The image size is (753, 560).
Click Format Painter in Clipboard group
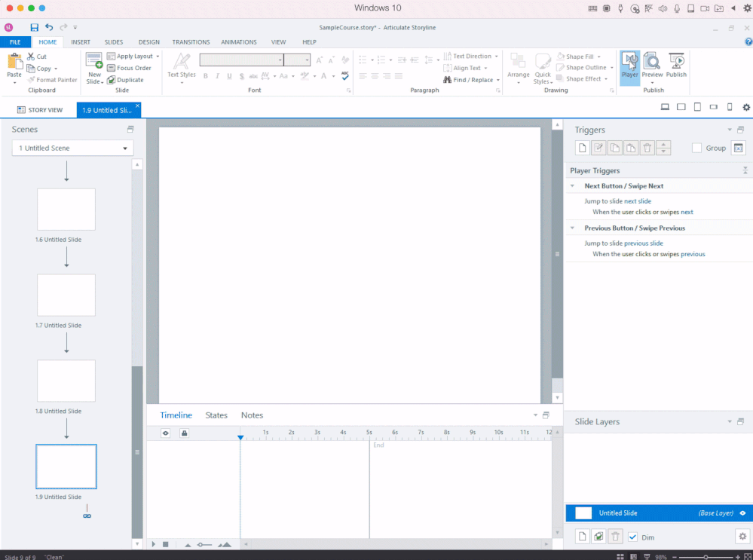pos(52,80)
